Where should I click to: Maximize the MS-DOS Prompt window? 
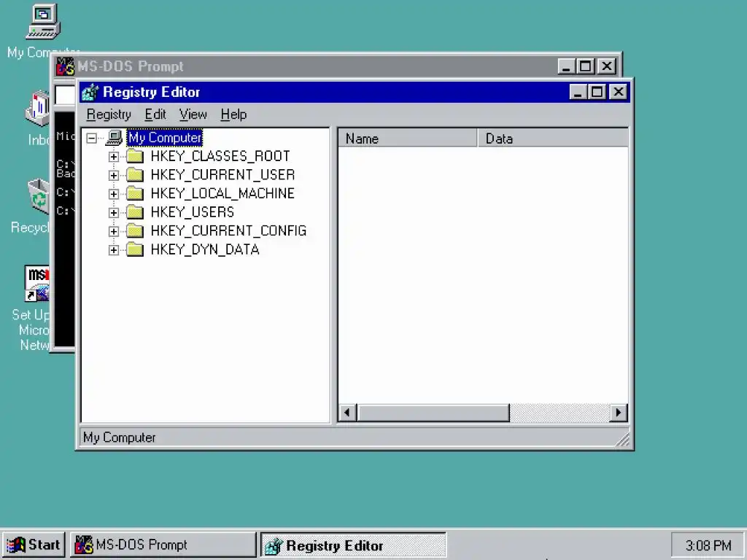(586, 66)
